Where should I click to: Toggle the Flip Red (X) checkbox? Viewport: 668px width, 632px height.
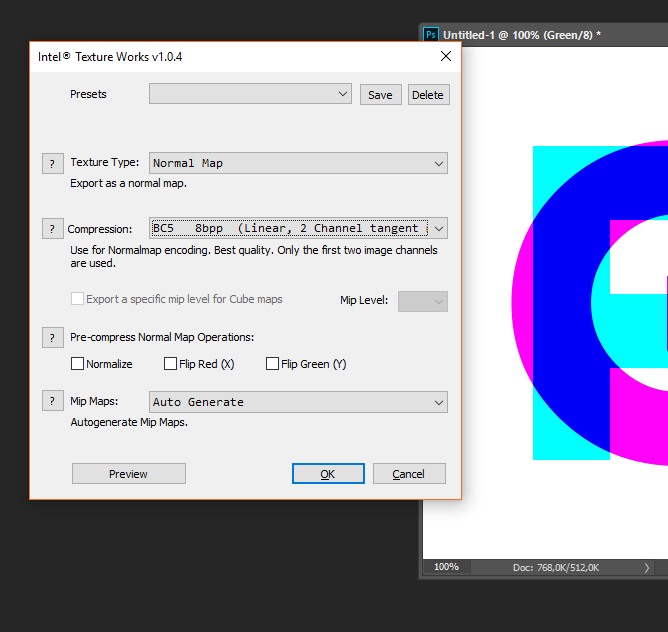(171, 364)
